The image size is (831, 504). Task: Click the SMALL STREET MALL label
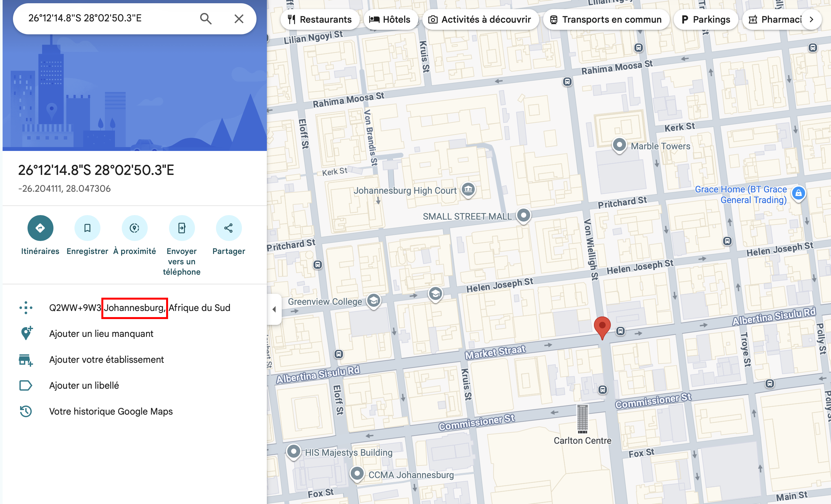(x=467, y=217)
